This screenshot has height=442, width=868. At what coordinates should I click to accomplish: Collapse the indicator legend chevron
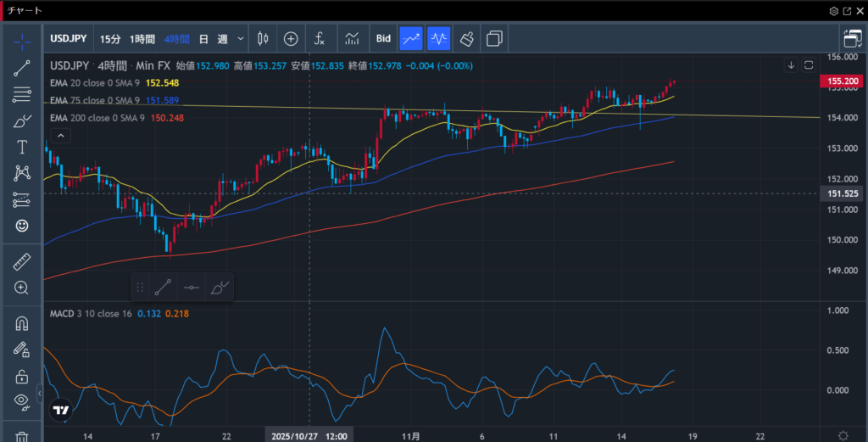(60, 136)
